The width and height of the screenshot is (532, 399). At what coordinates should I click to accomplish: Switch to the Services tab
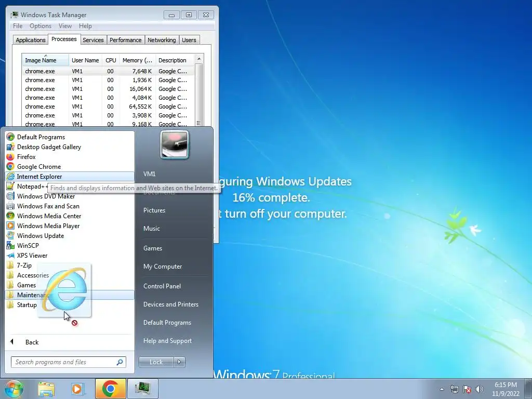[x=94, y=40]
